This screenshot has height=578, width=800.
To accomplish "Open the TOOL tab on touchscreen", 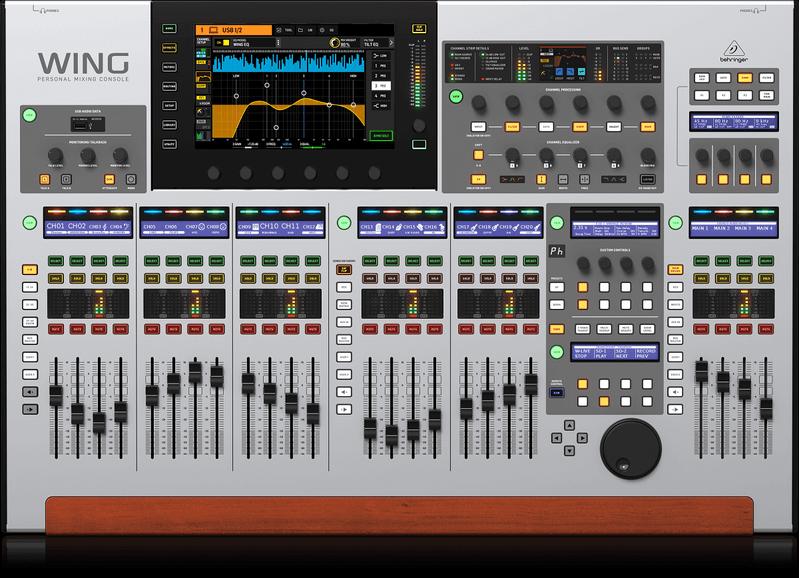I will pyautogui.click(x=285, y=30).
